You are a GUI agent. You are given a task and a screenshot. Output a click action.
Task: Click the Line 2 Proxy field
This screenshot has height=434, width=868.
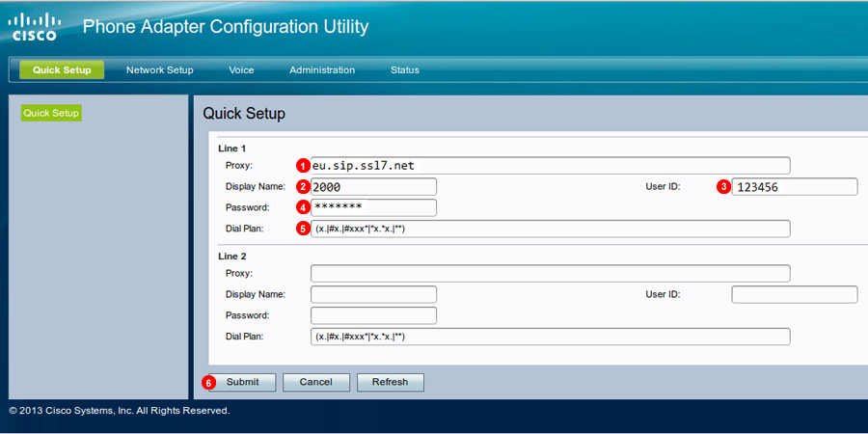pyautogui.click(x=551, y=274)
